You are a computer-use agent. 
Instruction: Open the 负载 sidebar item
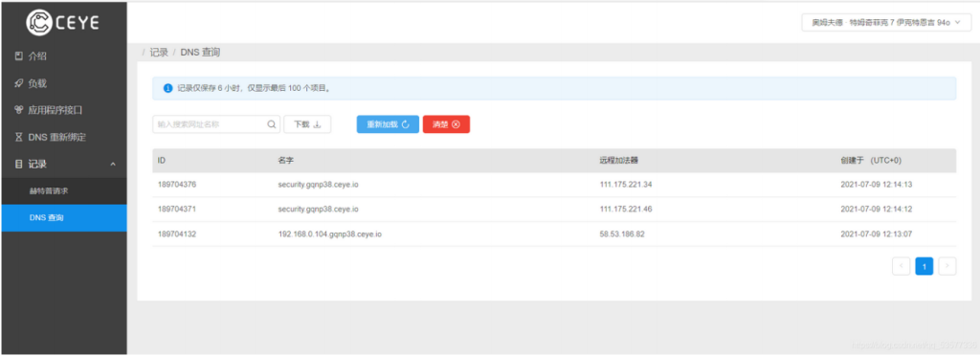(x=64, y=83)
